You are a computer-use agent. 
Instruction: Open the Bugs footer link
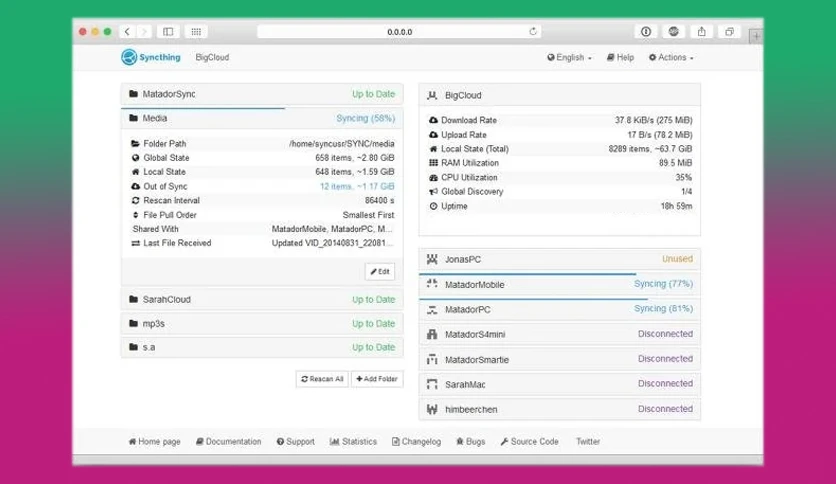[x=471, y=441]
